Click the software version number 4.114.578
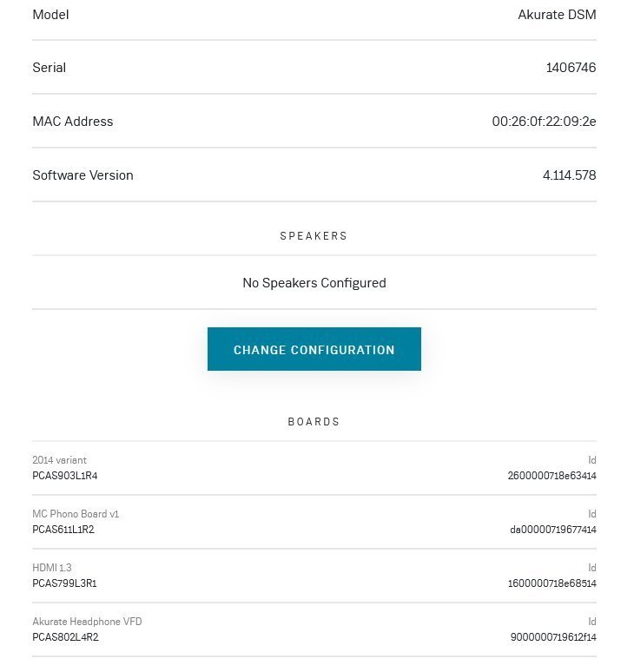 click(x=569, y=175)
